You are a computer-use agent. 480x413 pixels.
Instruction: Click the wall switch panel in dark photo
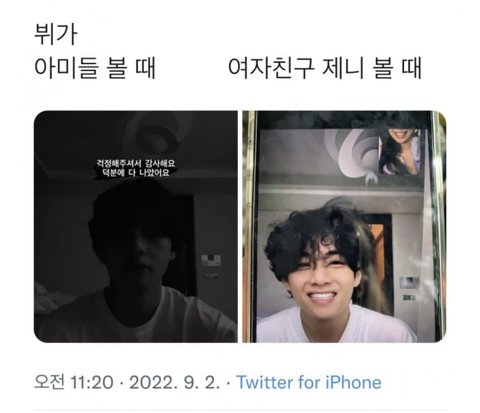[211, 261]
